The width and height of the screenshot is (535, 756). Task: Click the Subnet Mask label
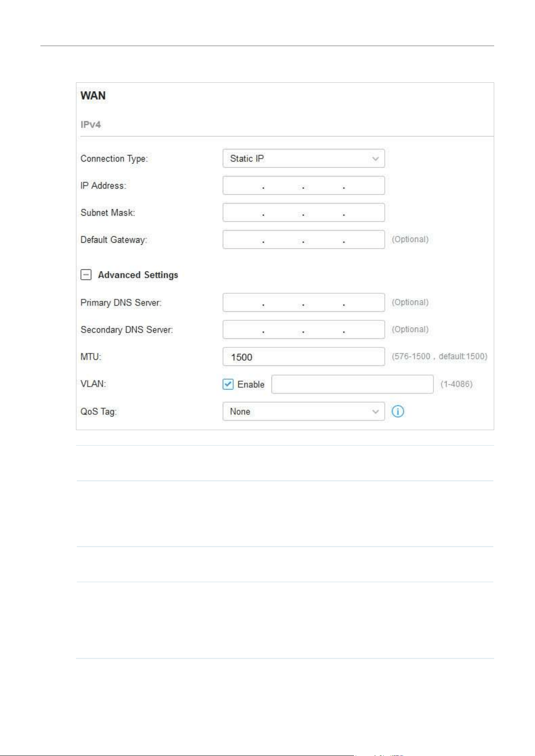tap(108, 213)
